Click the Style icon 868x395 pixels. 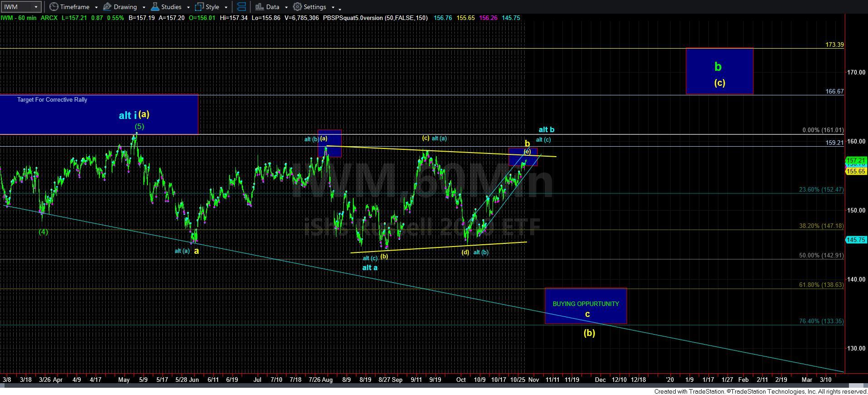[x=199, y=7]
